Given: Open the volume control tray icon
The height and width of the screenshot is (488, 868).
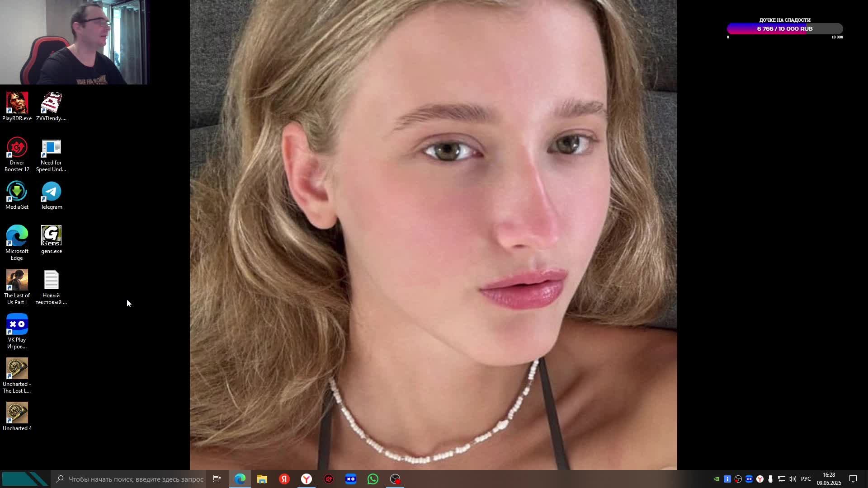Looking at the screenshot, I should pos(793,479).
